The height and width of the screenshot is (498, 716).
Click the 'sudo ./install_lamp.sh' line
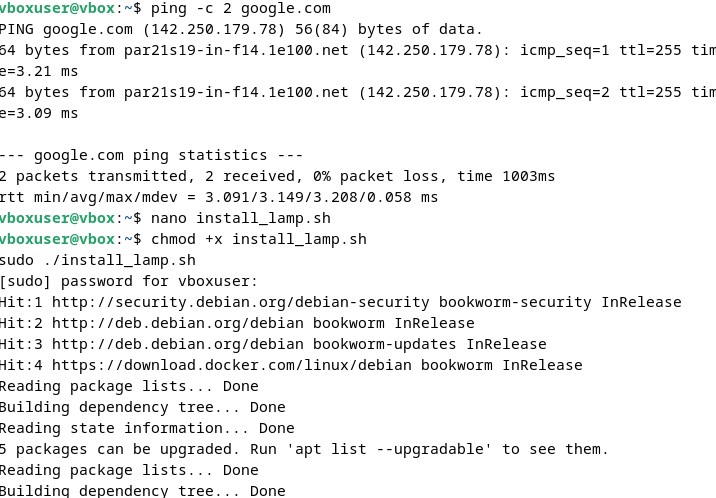click(97, 260)
